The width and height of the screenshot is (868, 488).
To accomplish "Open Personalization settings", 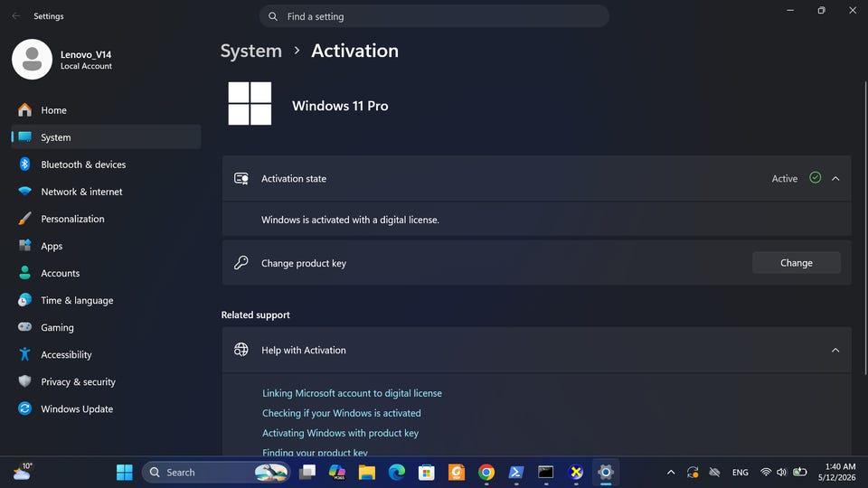I will click(x=106, y=219).
